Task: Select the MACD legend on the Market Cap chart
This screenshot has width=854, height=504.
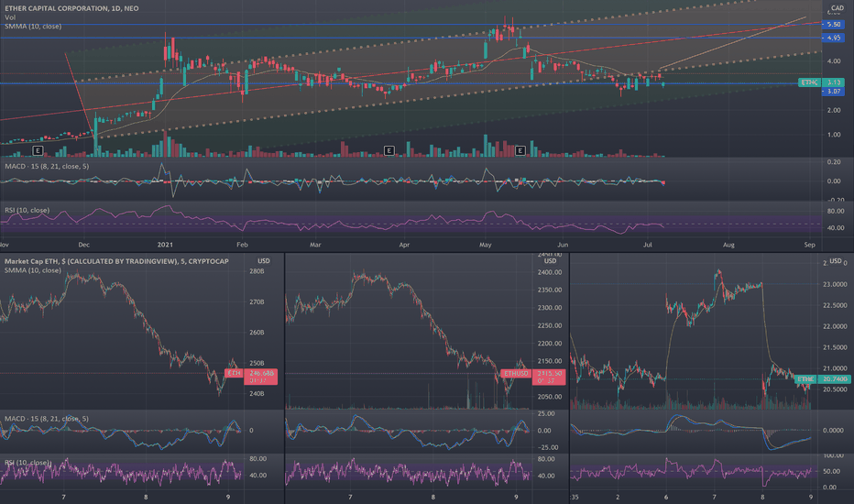Action: (x=47, y=419)
